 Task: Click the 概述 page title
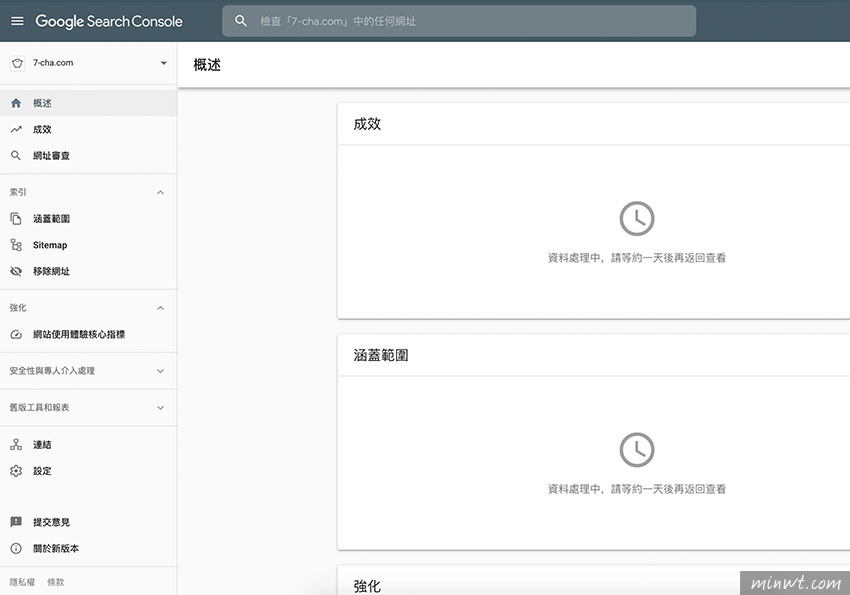(207, 65)
